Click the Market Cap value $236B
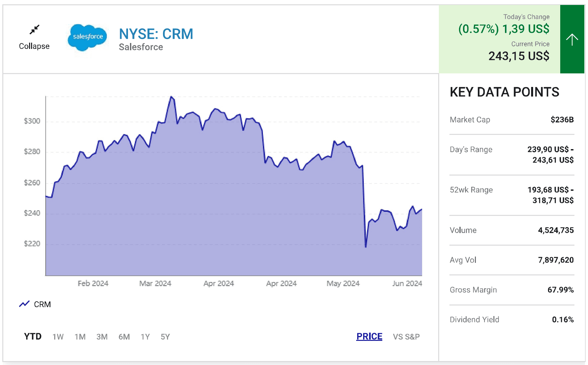 coord(562,120)
